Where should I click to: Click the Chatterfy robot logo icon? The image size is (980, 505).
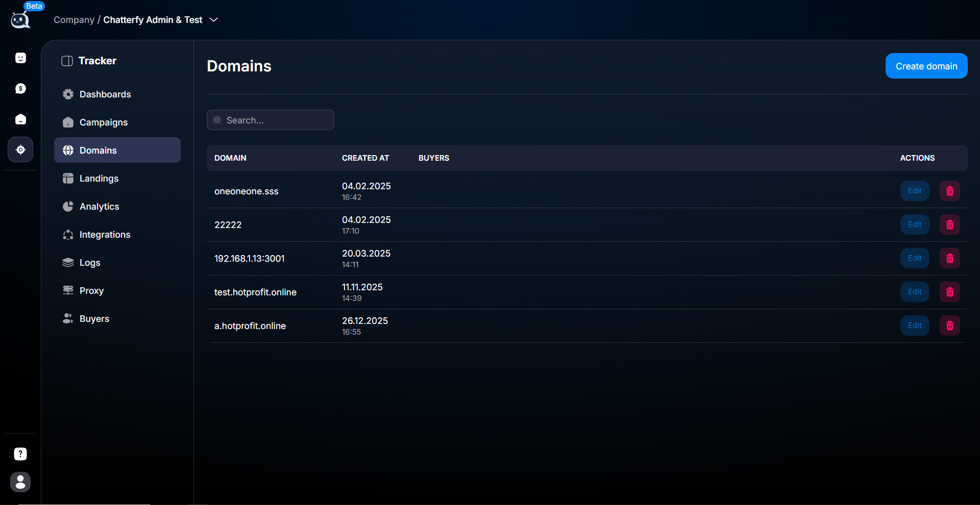coord(20,20)
